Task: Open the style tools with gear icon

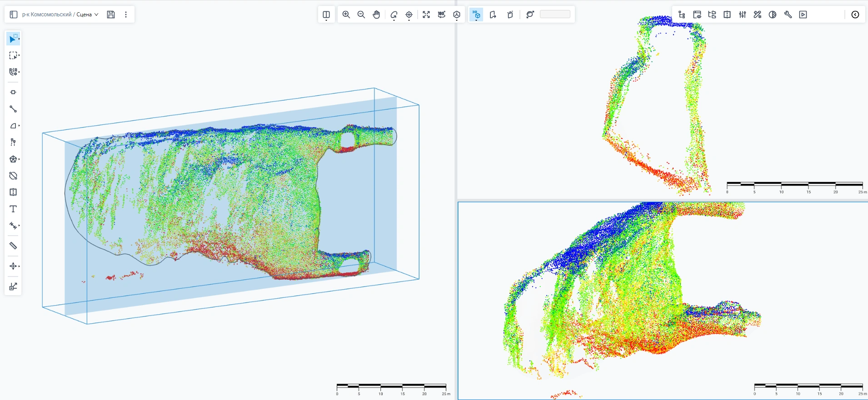Action: click(x=758, y=15)
